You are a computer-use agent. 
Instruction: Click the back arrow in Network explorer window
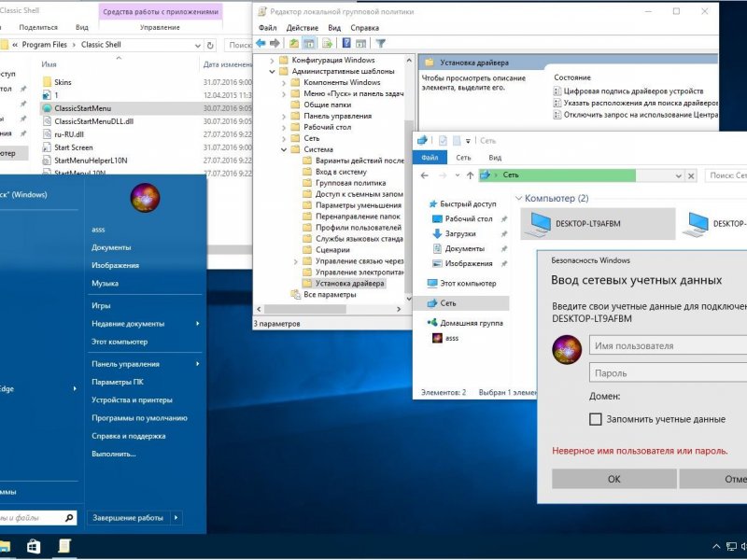click(x=425, y=175)
